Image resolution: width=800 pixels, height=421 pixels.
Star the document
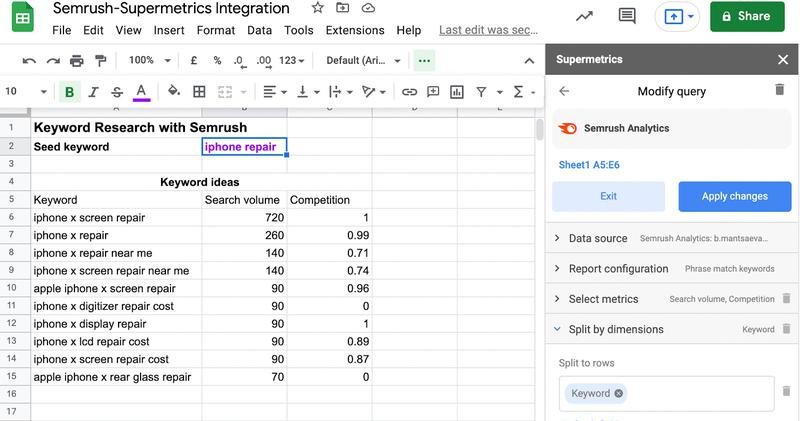click(x=318, y=8)
